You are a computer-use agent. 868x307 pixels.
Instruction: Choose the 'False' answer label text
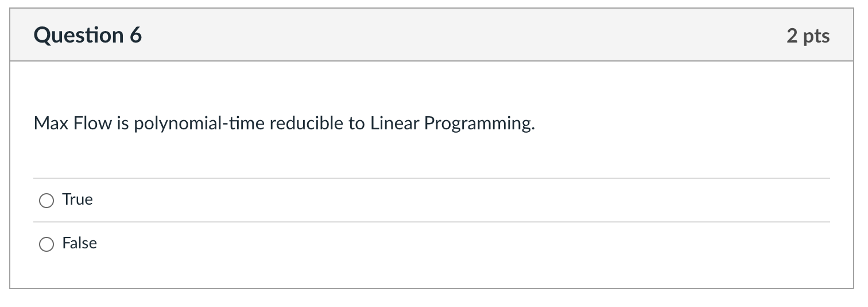(80, 243)
